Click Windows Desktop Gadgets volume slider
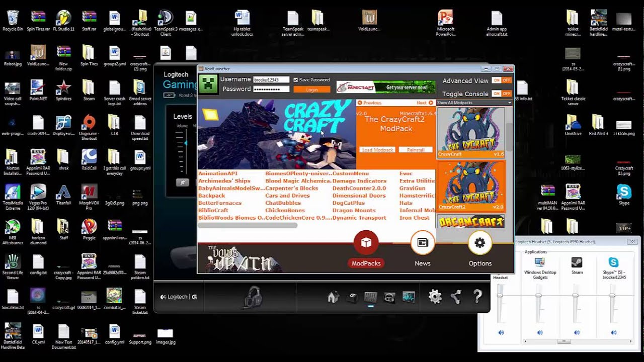 click(539, 295)
